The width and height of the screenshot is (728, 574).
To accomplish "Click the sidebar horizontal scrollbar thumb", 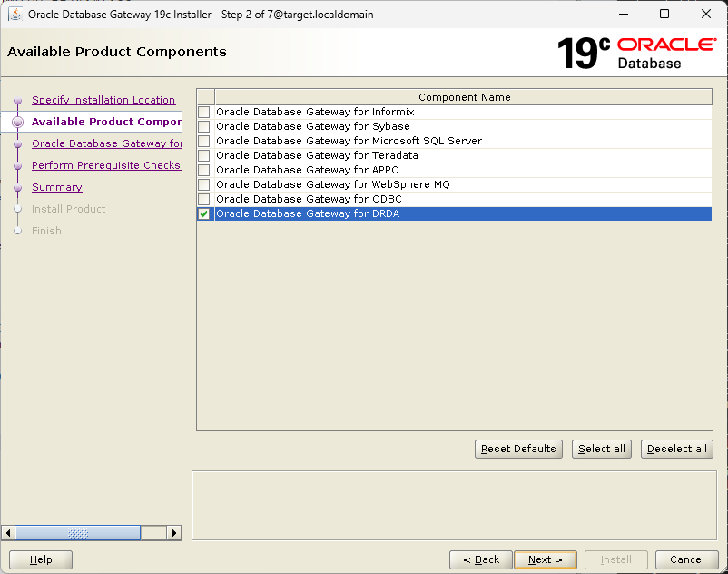I will point(78,532).
